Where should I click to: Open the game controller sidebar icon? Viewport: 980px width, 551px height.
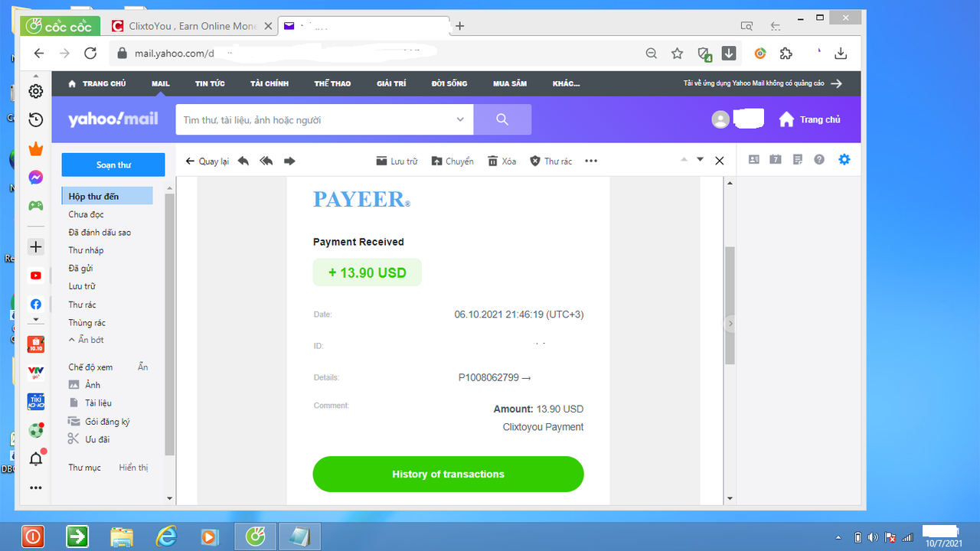point(36,206)
